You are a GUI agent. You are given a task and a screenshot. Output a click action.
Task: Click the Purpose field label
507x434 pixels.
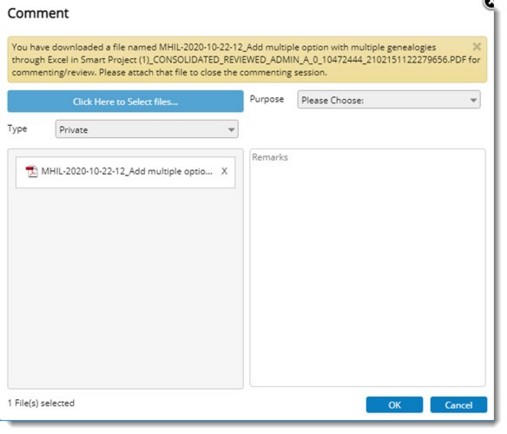coord(267,99)
